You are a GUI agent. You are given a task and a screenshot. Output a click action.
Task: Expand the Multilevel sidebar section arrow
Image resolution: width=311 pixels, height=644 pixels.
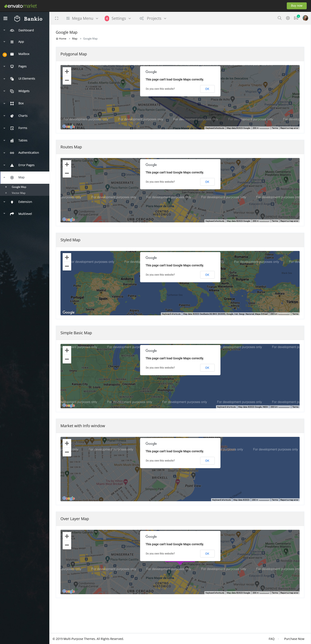click(4, 214)
